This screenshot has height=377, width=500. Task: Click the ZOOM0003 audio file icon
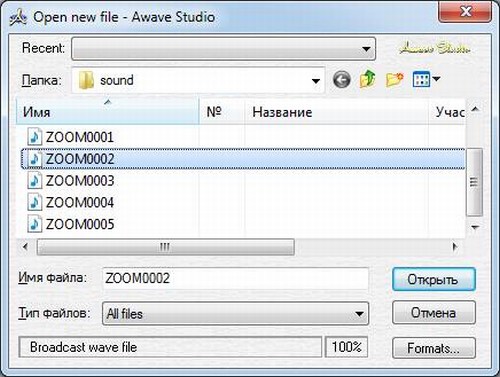pos(34,181)
